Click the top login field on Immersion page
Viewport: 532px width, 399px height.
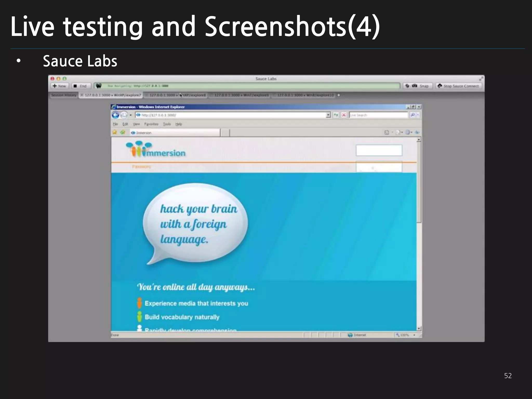pyautogui.click(x=379, y=150)
